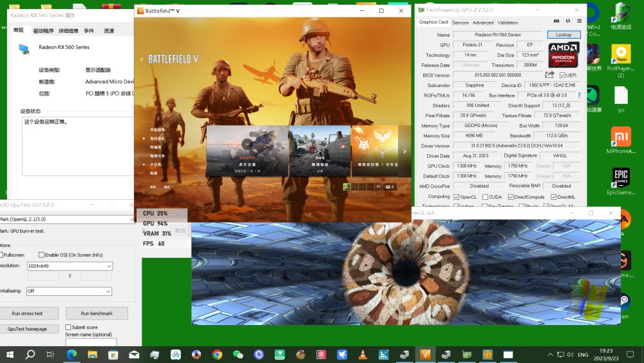Open Microsoft Store on the taskbar
The width and height of the screenshot is (644, 363).
(x=113, y=355)
